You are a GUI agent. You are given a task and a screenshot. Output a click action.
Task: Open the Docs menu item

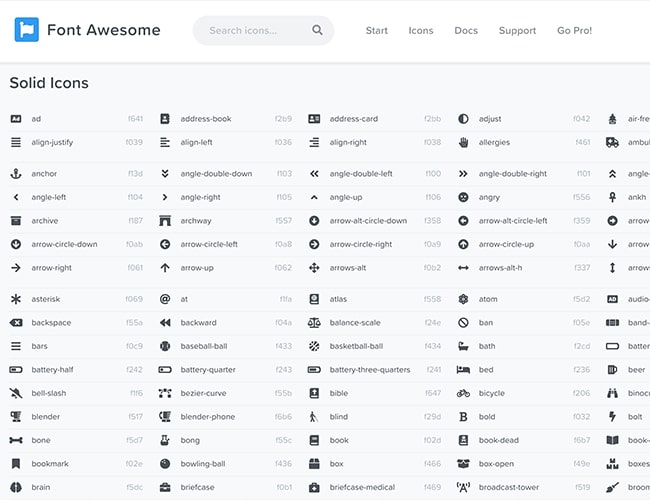[x=466, y=30]
